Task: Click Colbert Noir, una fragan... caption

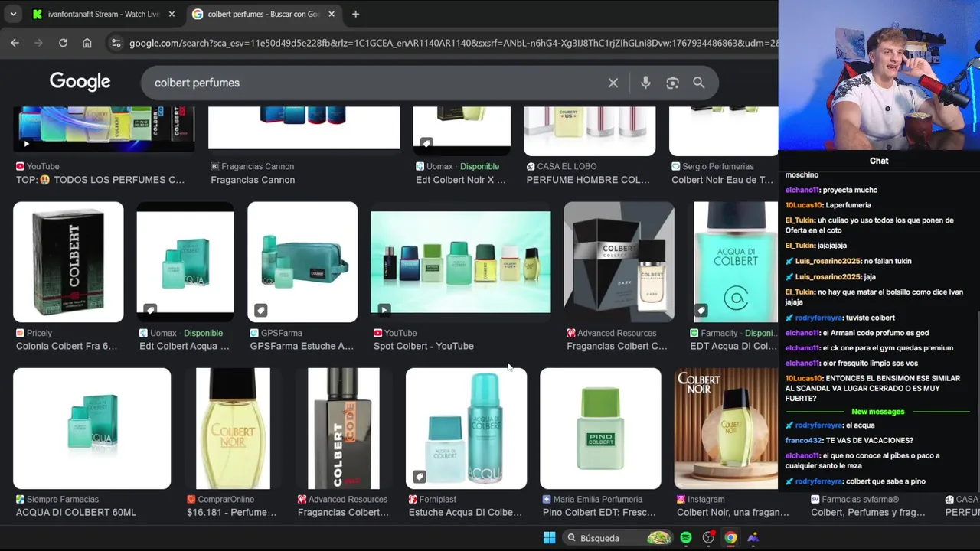Action: (x=733, y=512)
